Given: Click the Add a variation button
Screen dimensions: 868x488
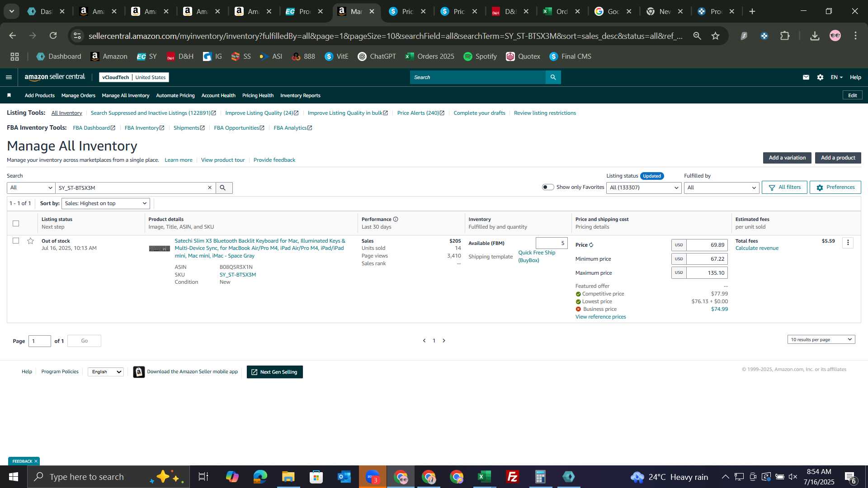Looking at the screenshot, I should click(x=787, y=158).
